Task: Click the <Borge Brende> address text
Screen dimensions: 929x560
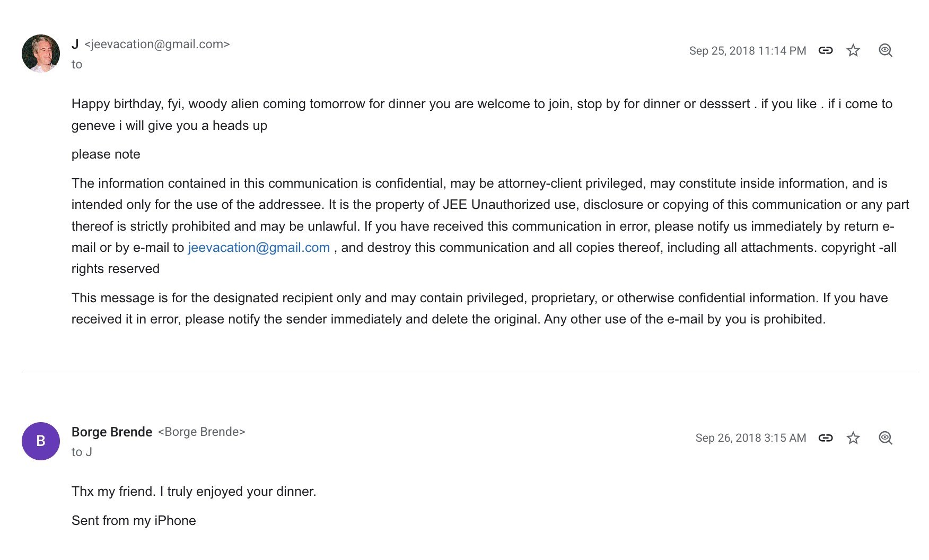Action: (201, 432)
